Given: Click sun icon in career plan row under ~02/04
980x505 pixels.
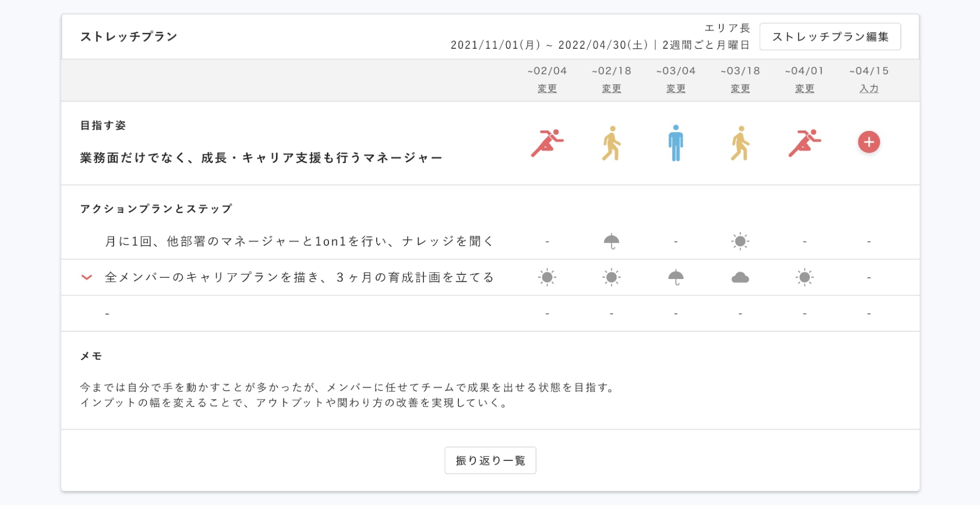Looking at the screenshot, I should [x=547, y=277].
